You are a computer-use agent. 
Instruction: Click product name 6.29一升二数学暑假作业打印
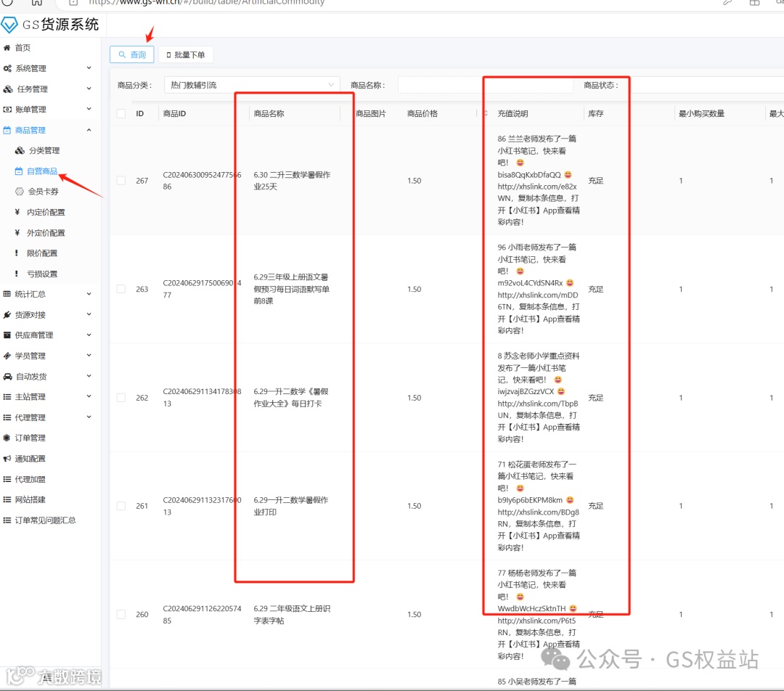click(291, 506)
